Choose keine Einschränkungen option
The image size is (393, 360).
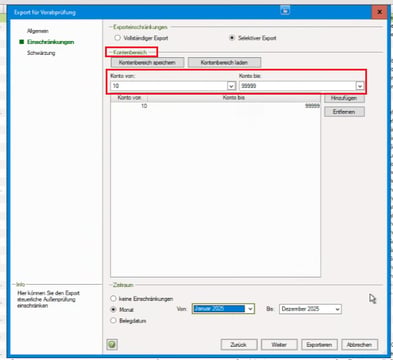click(113, 298)
